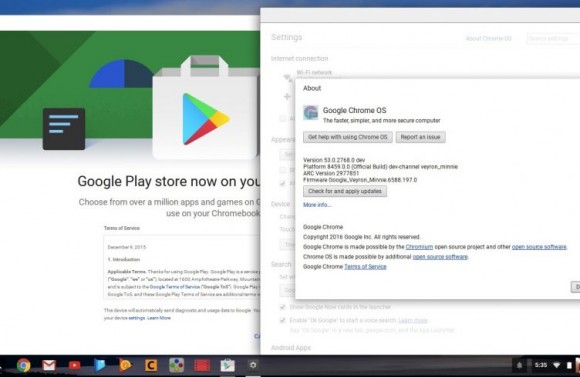Viewport: 580px width, 377px height.
Task: Click the Search section heading in Settings
Action: (281, 264)
